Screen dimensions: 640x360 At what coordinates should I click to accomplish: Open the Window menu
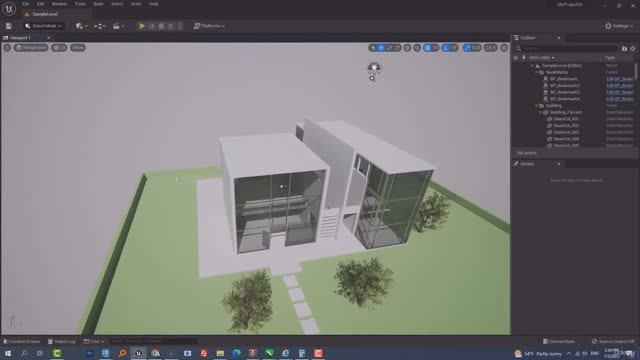point(59,4)
